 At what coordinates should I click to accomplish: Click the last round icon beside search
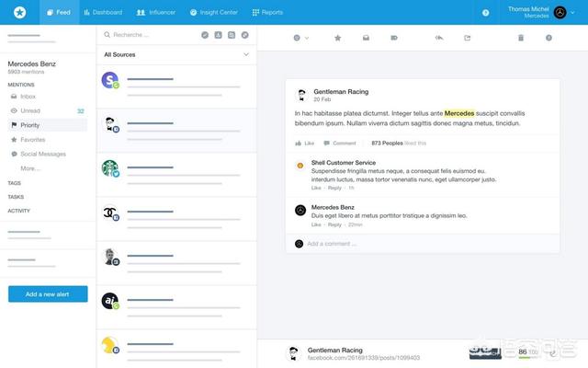(245, 35)
